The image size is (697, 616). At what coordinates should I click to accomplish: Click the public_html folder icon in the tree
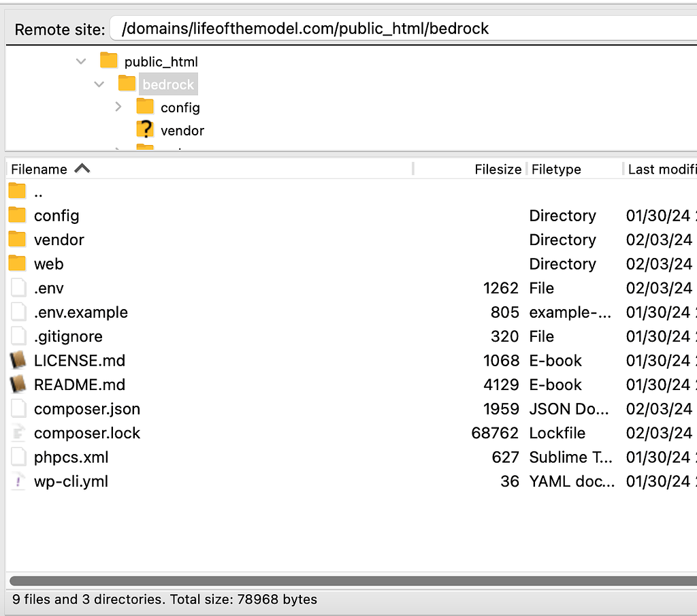click(109, 61)
